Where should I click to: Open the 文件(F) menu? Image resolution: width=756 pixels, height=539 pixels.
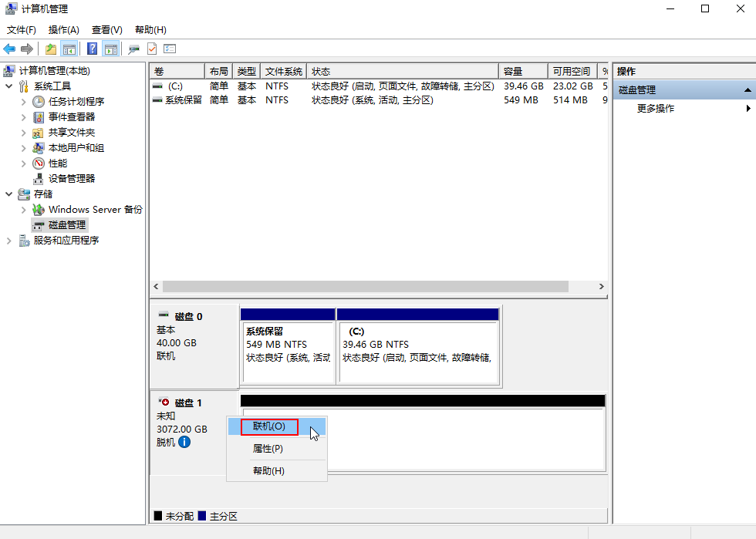(x=22, y=30)
